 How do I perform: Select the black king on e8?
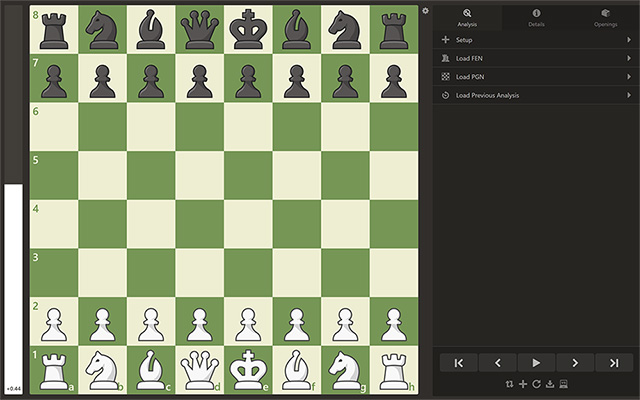pos(248,29)
